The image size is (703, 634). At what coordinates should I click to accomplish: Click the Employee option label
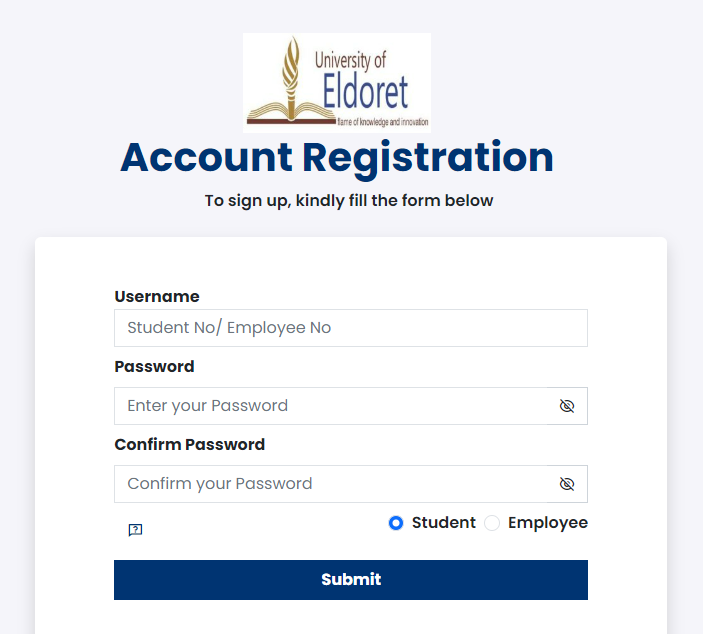coord(547,523)
